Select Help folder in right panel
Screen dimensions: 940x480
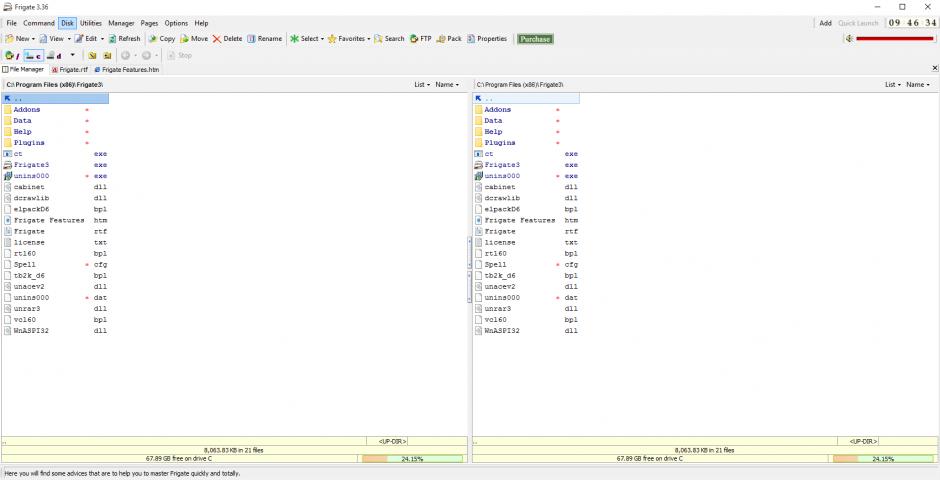click(x=526, y=132)
